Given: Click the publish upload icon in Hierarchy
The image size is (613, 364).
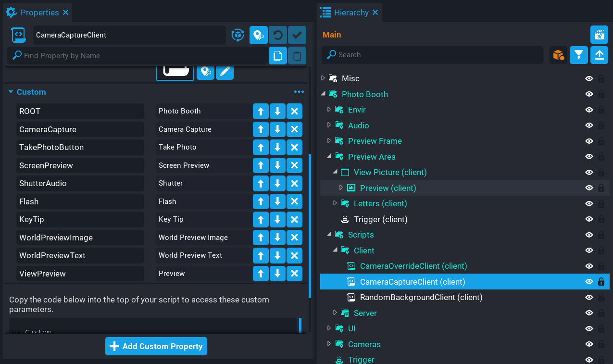Looking at the screenshot, I should pos(599,55).
